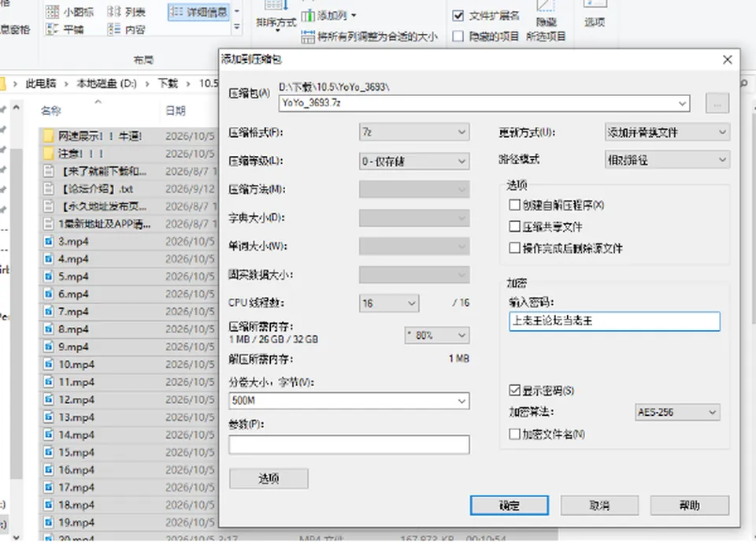Check 操作完成后删除源文件
The height and width of the screenshot is (542, 756).
pyautogui.click(x=514, y=248)
